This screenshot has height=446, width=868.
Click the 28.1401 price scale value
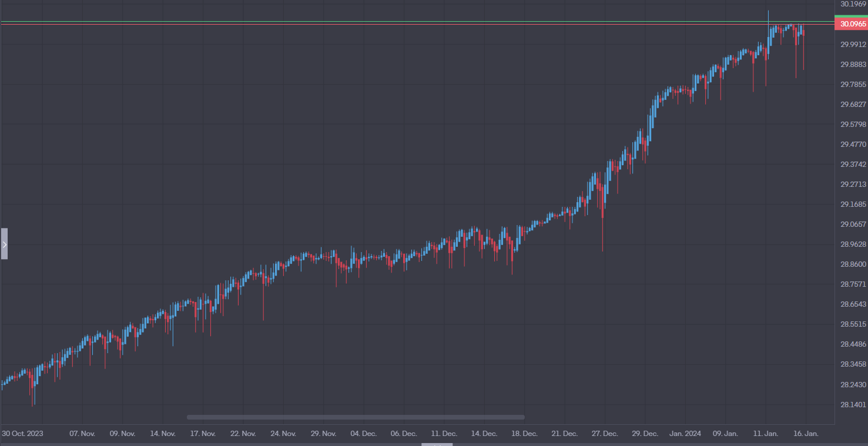[x=853, y=404]
